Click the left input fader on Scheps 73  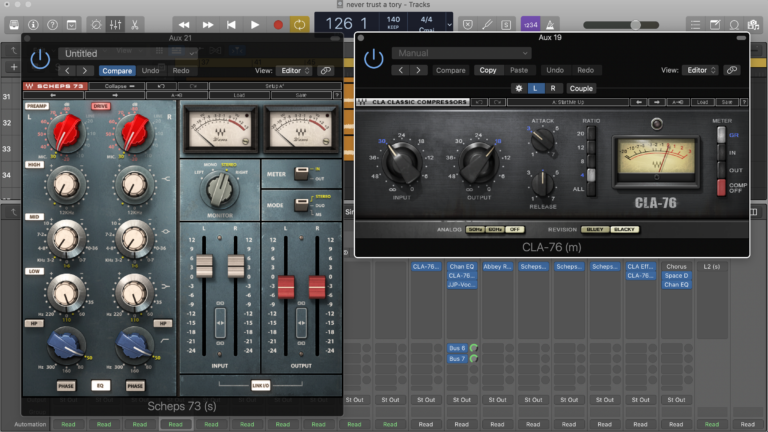click(204, 266)
